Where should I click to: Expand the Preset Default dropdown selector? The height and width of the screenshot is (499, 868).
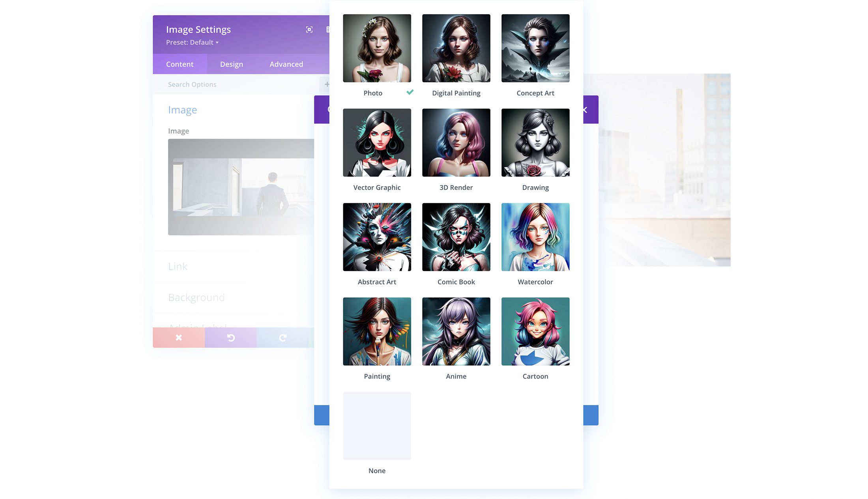(193, 42)
